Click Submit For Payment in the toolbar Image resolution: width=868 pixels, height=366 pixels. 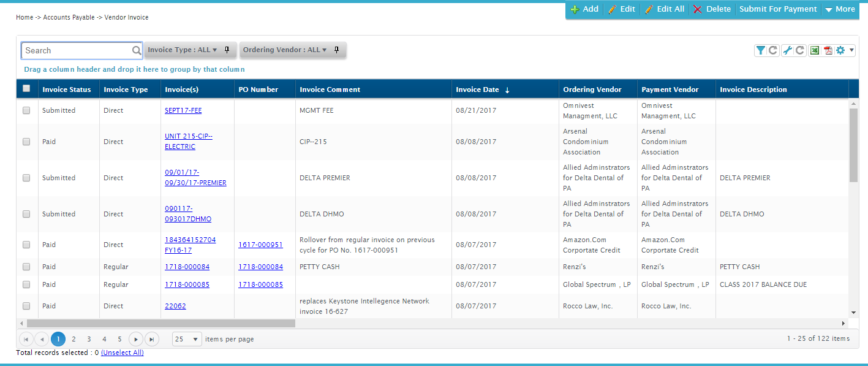coord(778,9)
